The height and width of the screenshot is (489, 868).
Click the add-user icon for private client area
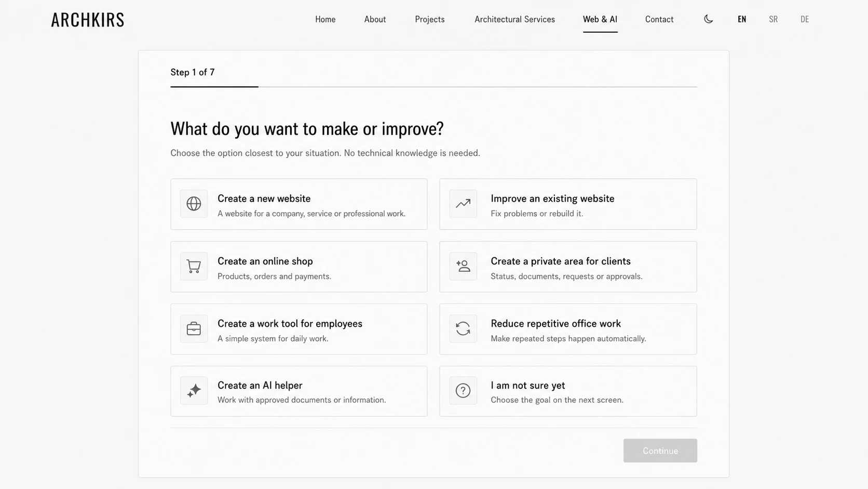(x=463, y=266)
